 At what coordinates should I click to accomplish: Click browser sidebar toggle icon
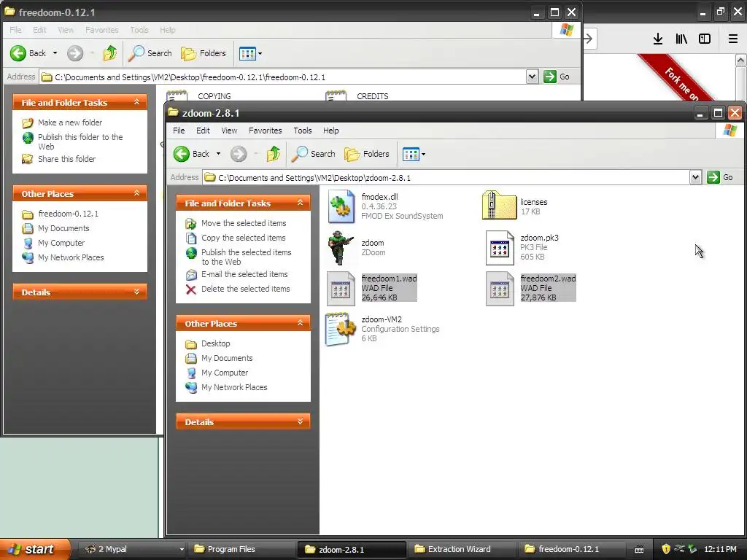[x=705, y=39]
